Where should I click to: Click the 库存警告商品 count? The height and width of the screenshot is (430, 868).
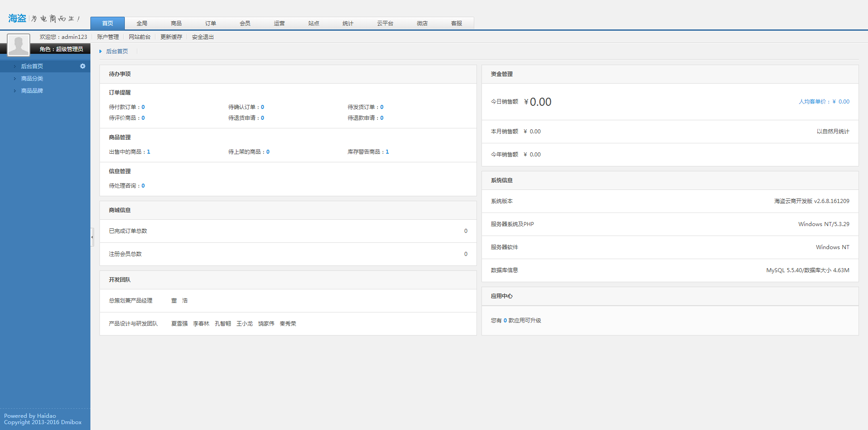387,152
